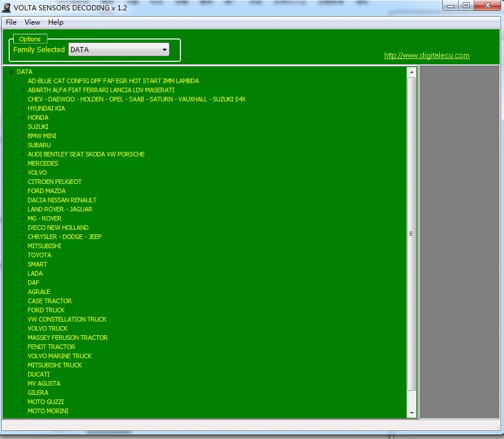Expand the SUBARU node
The image size is (504, 439).
coord(22,145)
